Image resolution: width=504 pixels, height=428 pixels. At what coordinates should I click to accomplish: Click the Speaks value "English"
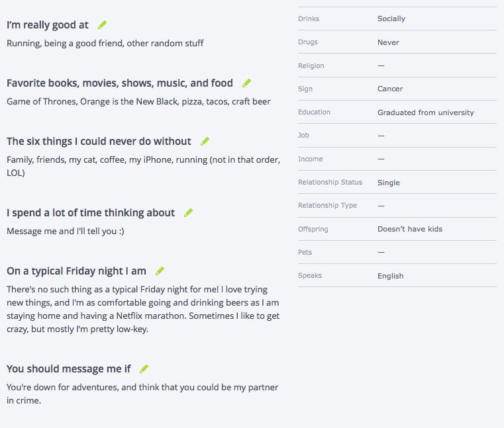pos(390,276)
